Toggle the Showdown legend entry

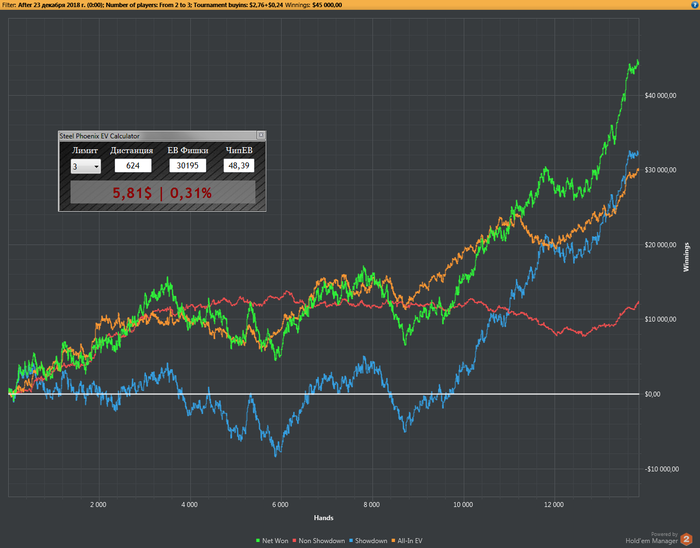[368, 540]
